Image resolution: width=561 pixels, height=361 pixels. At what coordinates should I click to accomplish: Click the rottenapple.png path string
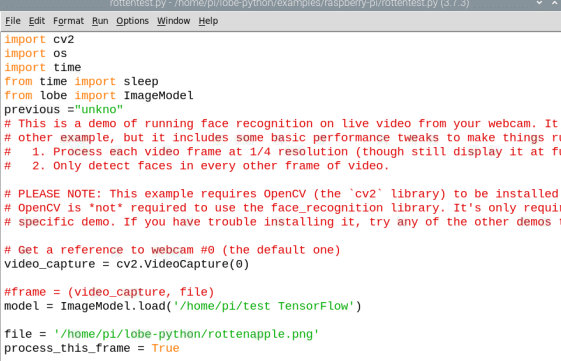click(186, 334)
